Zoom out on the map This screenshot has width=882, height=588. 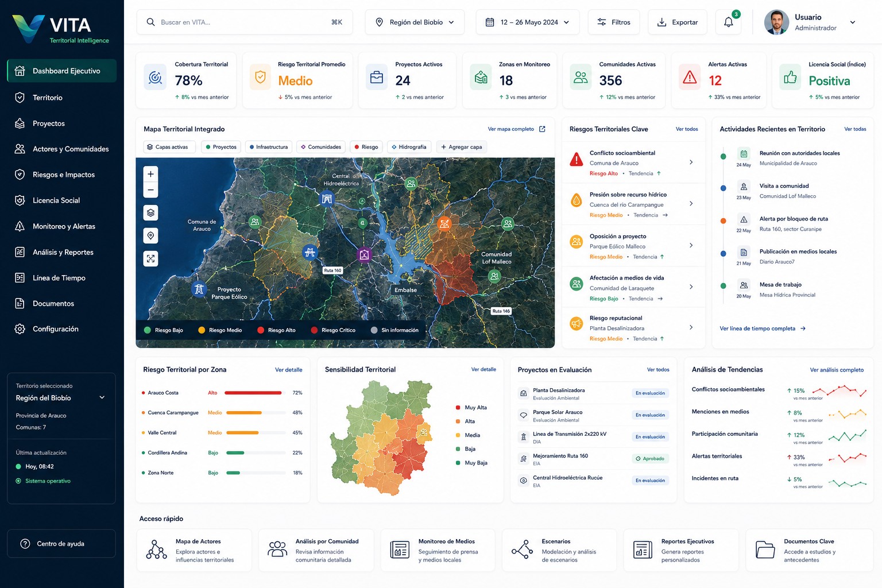pyautogui.click(x=150, y=190)
